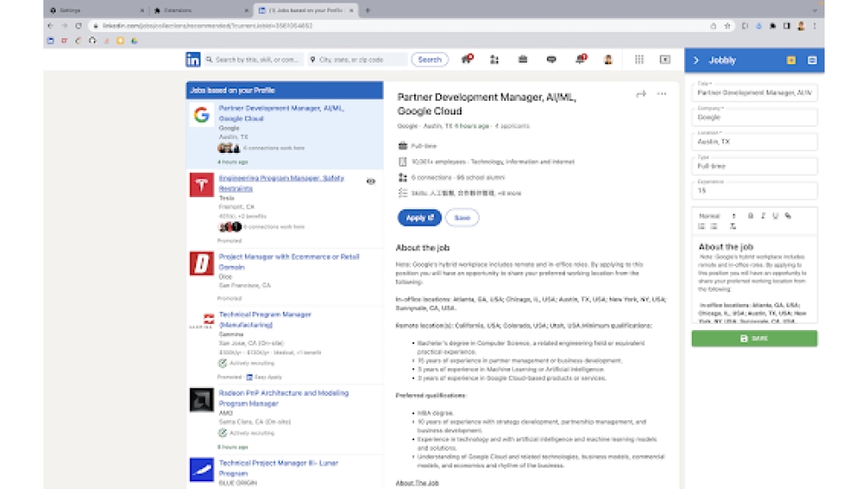Open Technical Project Manager III - Lunar job
Screen dimensions: 868x489
[x=279, y=468]
